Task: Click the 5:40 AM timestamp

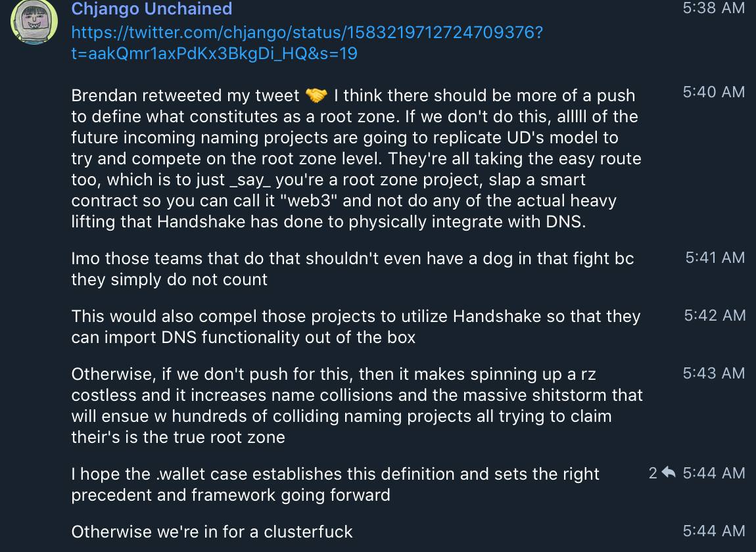Action: 714,92
